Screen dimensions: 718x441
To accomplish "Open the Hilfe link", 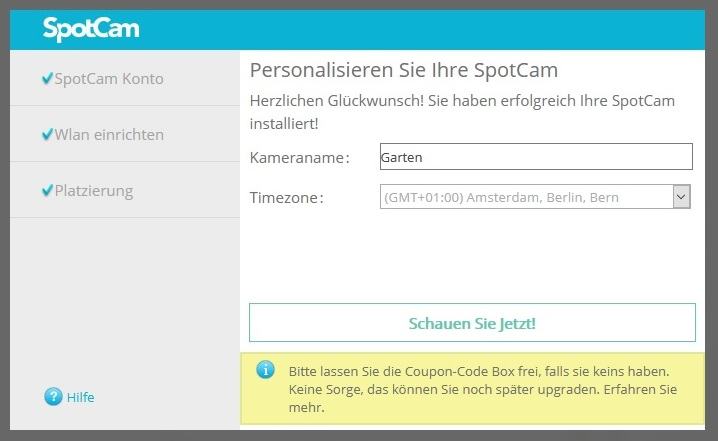I will point(81,397).
